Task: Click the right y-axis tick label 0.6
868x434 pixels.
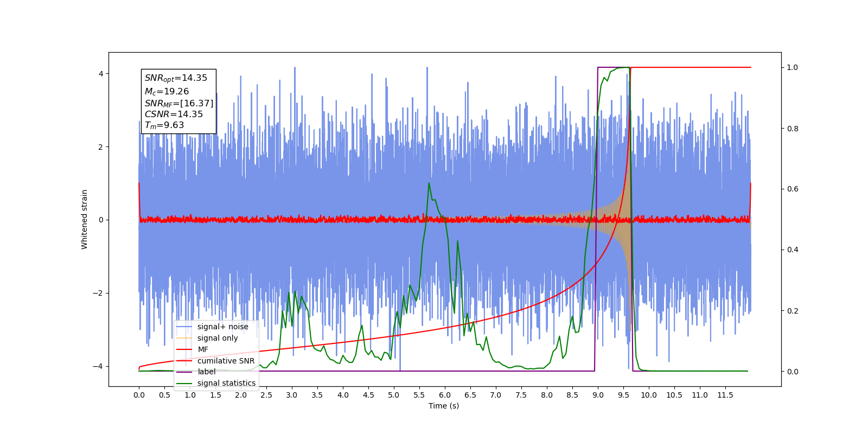Action: pos(793,189)
